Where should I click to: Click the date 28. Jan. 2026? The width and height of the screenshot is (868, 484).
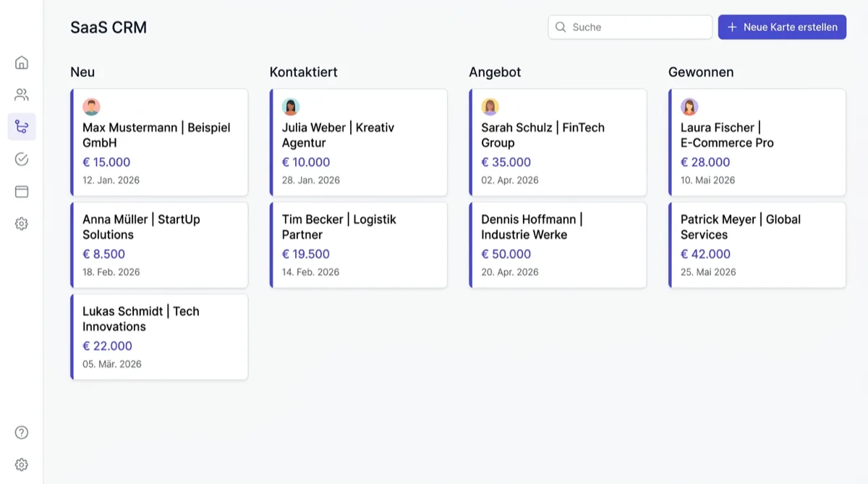tap(310, 180)
